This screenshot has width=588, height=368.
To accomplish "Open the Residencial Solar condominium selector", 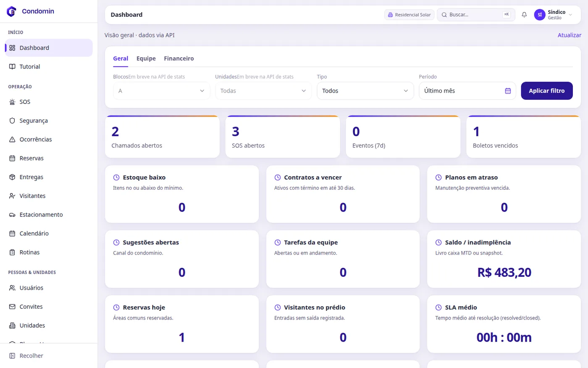I will tap(409, 15).
